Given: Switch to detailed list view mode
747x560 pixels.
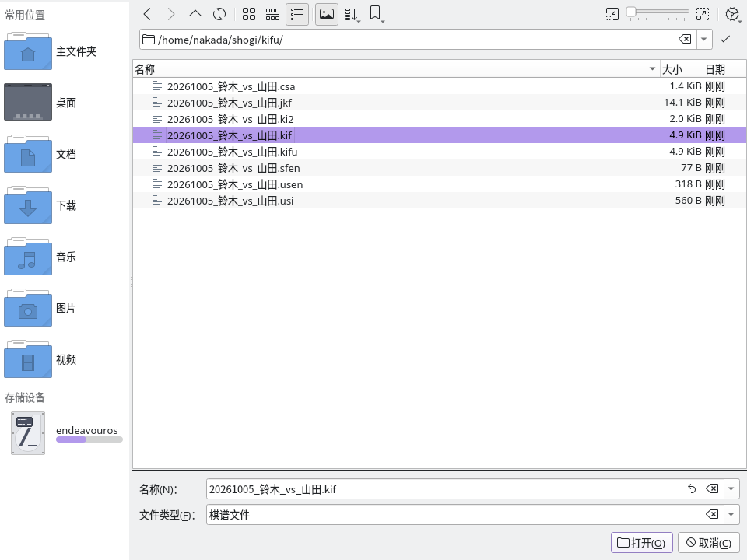Looking at the screenshot, I should [x=296, y=14].
